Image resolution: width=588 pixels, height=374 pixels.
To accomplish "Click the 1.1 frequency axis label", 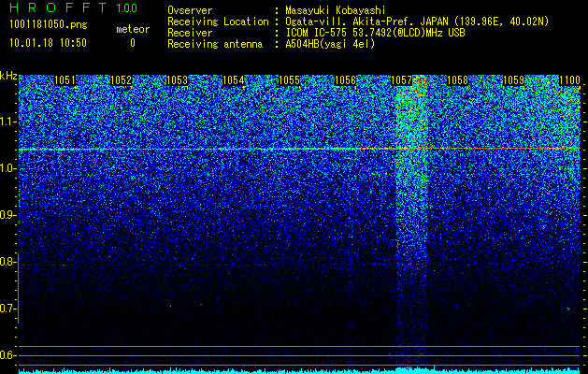I will pyautogui.click(x=7, y=122).
